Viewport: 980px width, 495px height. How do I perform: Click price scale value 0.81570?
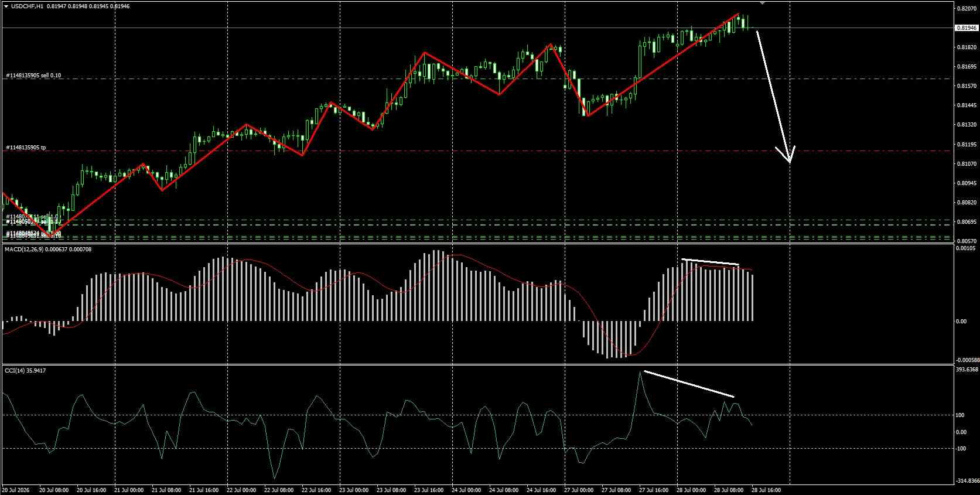(967, 86)
